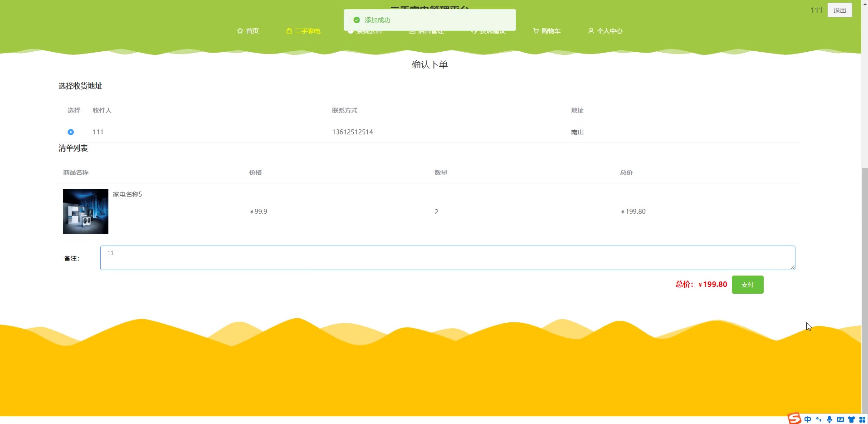The width and height of the screenshot is (868, 424).
Task: Open the input method toolbox grid icon
Action: click(862, 419)
